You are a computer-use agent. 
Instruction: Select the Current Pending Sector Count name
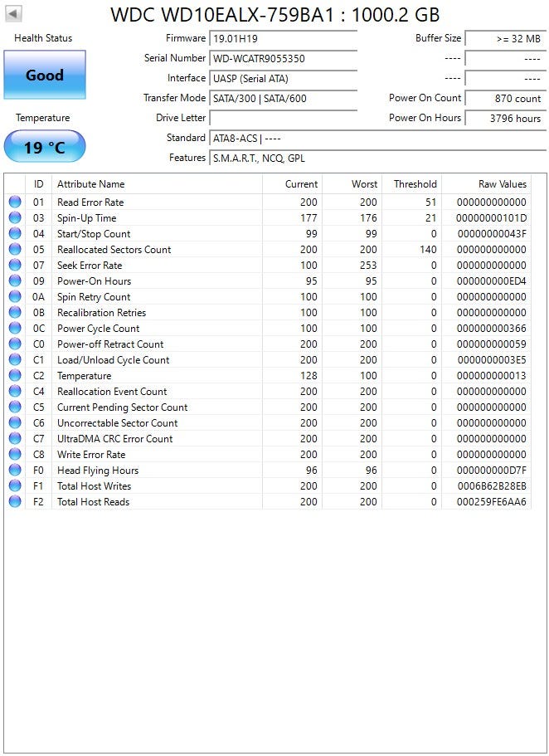(123, 407)
